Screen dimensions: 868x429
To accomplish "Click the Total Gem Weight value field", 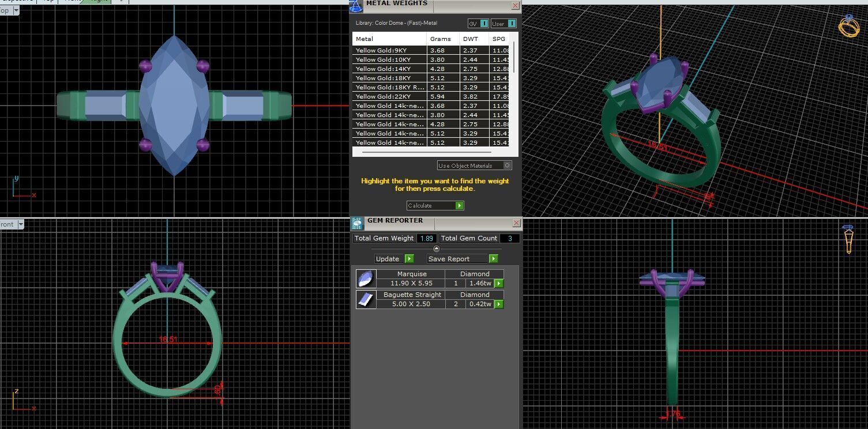I will click(x=427, y=238).
